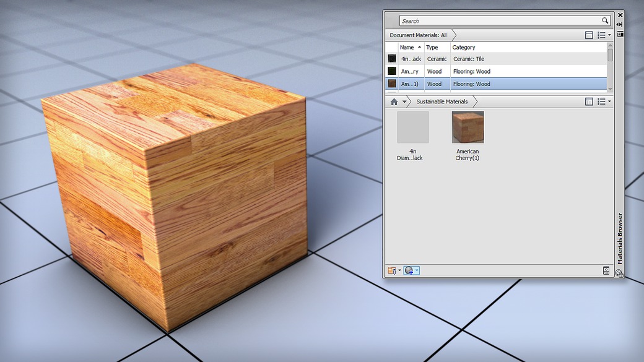The height and width of the screenshot is (362, 644).
Task: Click the Home library icon
Action: click(x=394, y=101)
